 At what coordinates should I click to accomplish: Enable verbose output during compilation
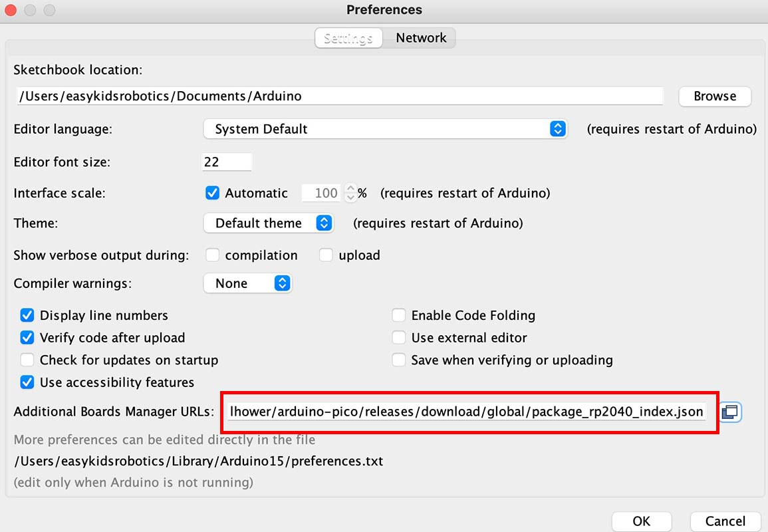[212, 255]
